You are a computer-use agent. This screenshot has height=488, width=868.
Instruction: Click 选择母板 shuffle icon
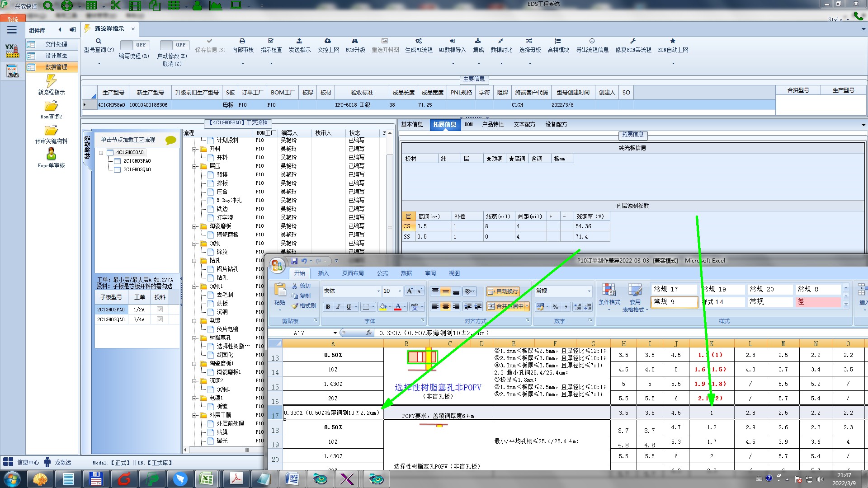pos(529,41)
